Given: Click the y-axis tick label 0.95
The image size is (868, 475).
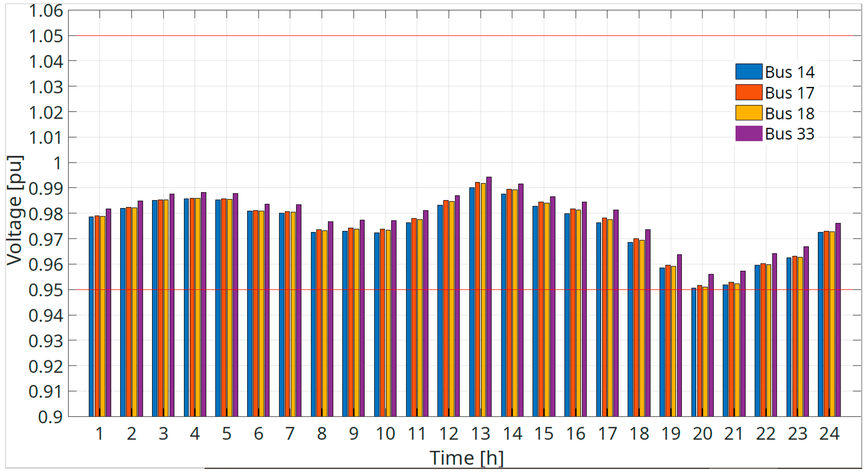Looking at the screenshot, I should coord(46,290).
